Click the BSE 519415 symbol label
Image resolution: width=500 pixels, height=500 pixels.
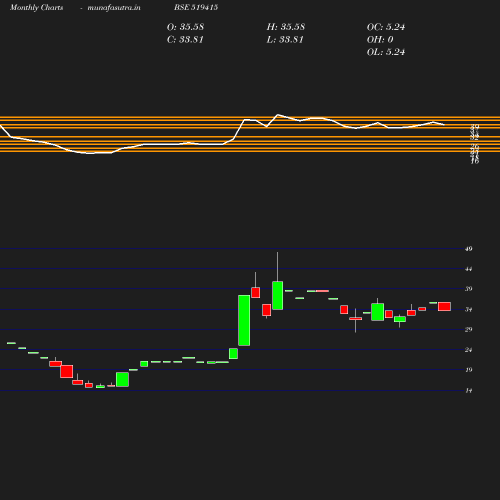point(196,7)
